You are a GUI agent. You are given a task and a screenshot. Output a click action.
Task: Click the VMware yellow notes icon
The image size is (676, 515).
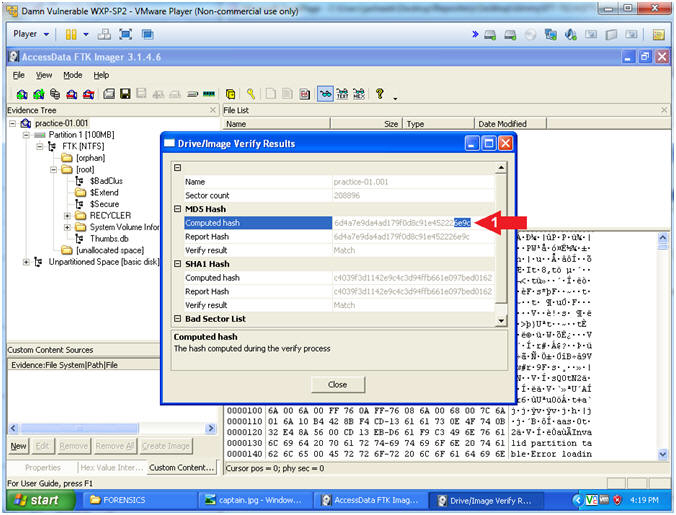658,34
